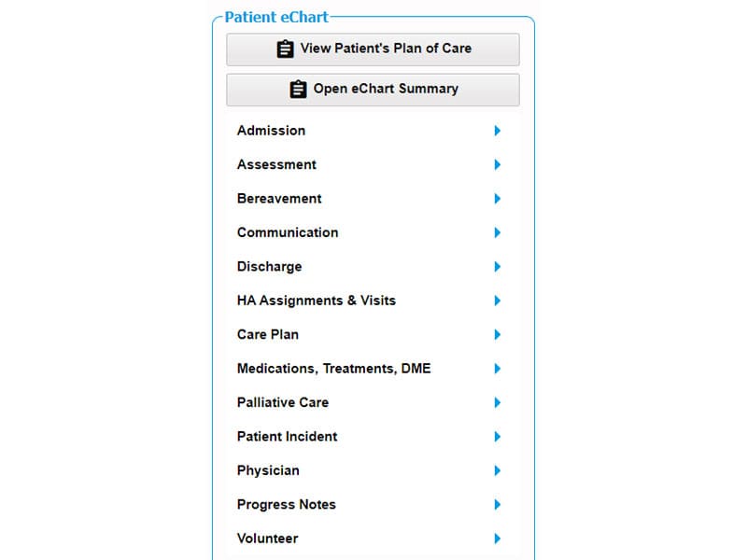Expand the Admission section arrow
Viewport: 747px width, 560px height.
click(x=497, y=131)
